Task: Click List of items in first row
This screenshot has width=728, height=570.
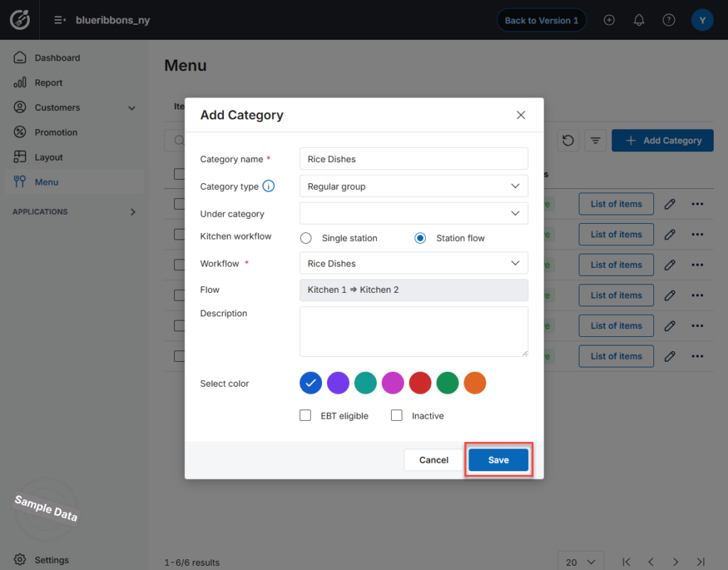Action: click(616, 204)
